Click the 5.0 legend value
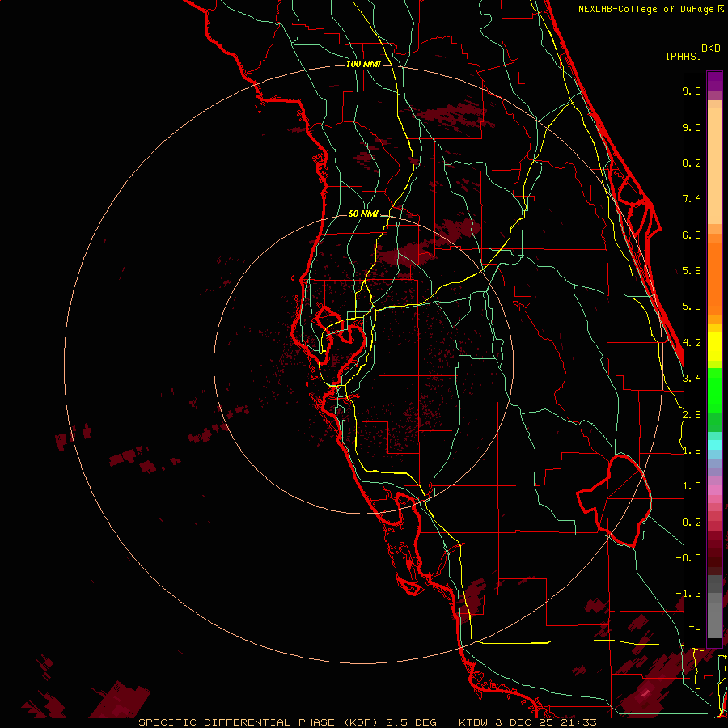Screen dimensions: 728x728 tap(692, 307)
